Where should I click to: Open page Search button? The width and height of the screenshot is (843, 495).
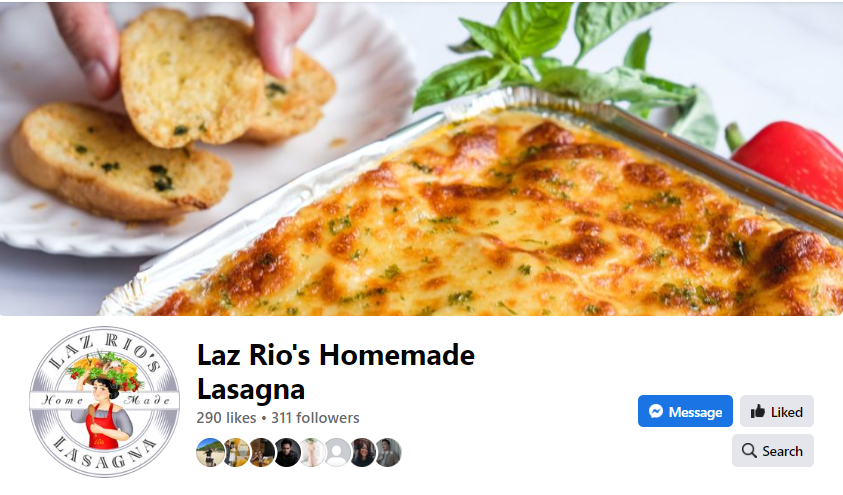click(773, 450)
